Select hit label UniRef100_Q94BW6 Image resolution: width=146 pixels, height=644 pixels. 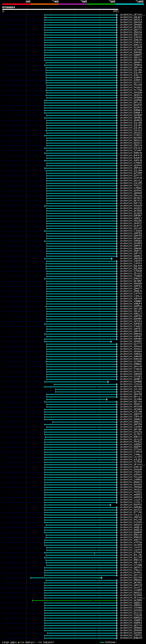(x=131, y=382)
